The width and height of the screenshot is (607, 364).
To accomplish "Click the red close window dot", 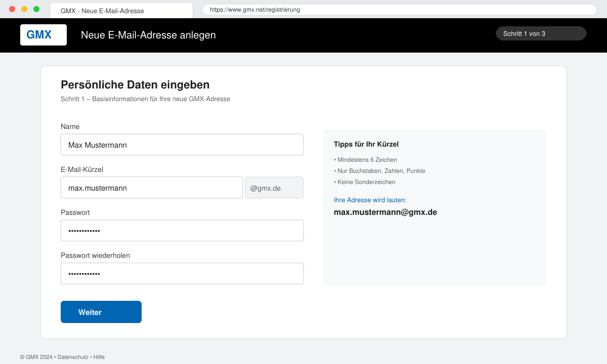I will coord(12,9).
